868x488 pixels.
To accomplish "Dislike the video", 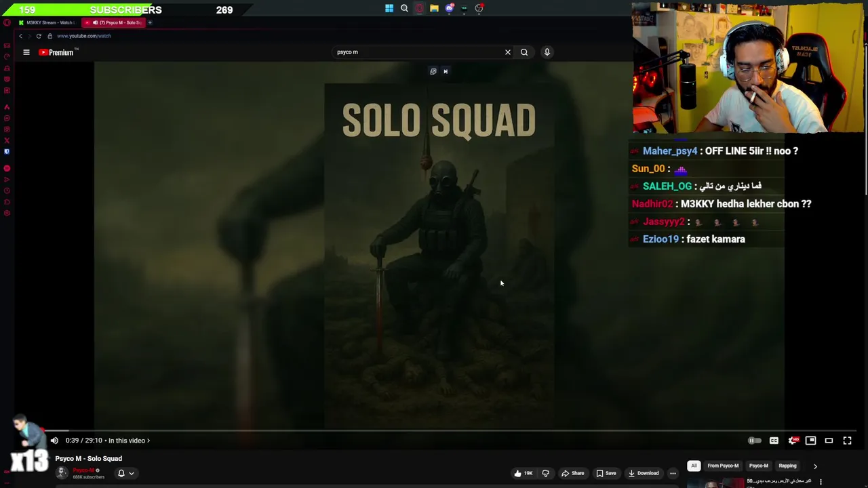I will click(545, 473).
